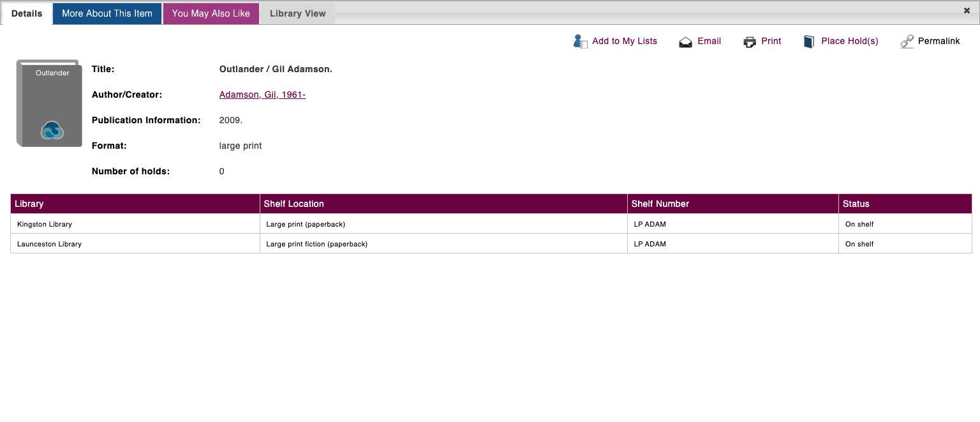The width and height of the screenshot is (980, 422).
Task: Close the item details panel
Action: [x=967, y=11]
